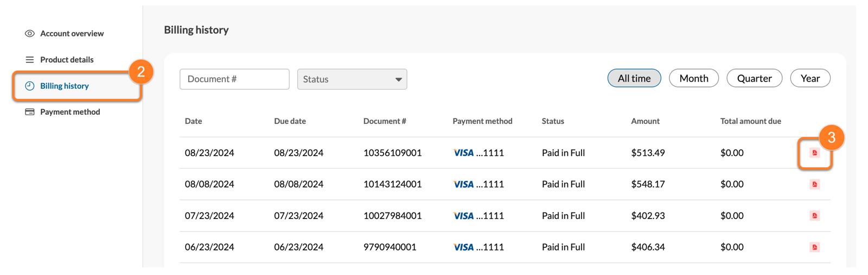Click the Document # column header
Viewport: 868px width, 275px height.
tap(385, 121)
